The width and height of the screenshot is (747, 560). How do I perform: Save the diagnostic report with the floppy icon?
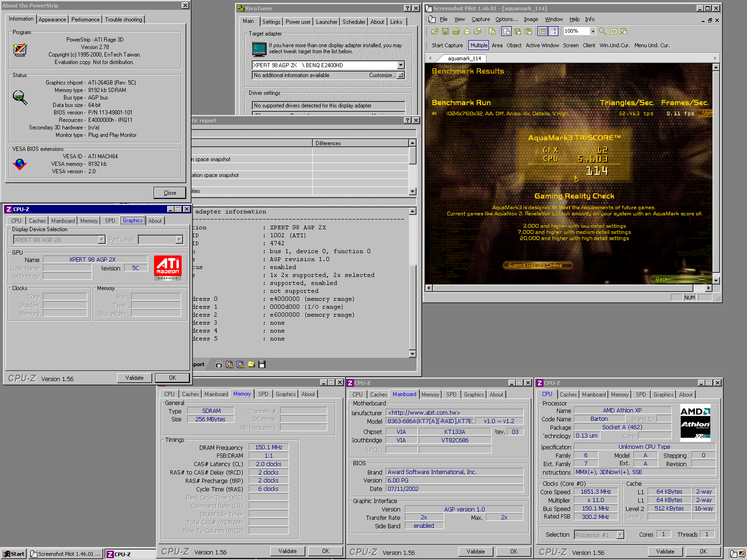(x=262, y=364)
